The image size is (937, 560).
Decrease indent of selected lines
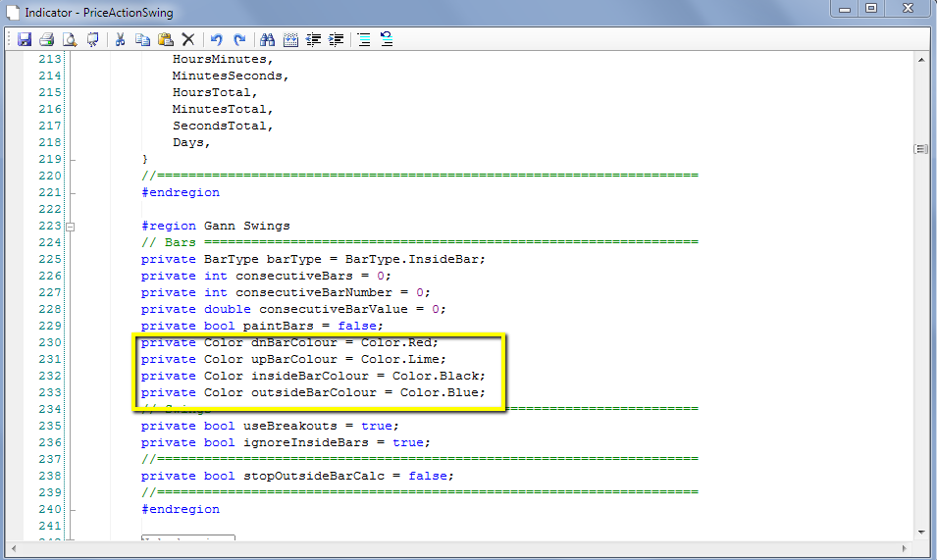coord(313,39)
